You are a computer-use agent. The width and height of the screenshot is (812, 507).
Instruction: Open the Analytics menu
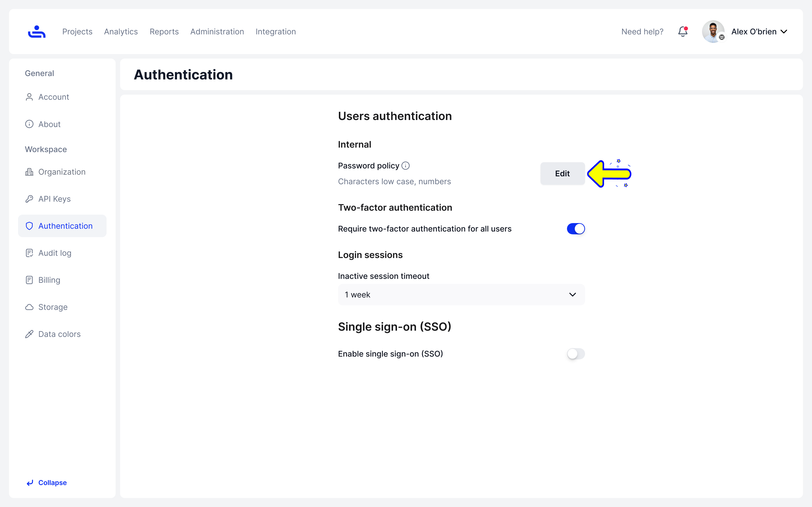coord(121,32)
